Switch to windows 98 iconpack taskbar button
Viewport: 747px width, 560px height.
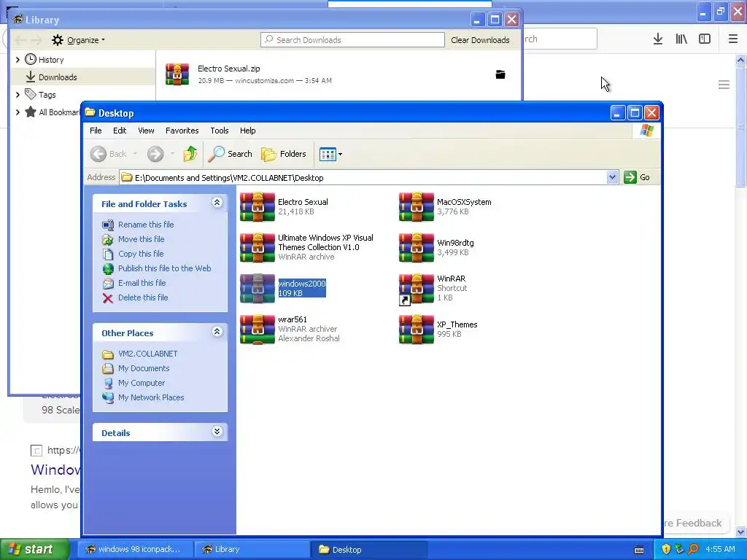pos(135,549)
